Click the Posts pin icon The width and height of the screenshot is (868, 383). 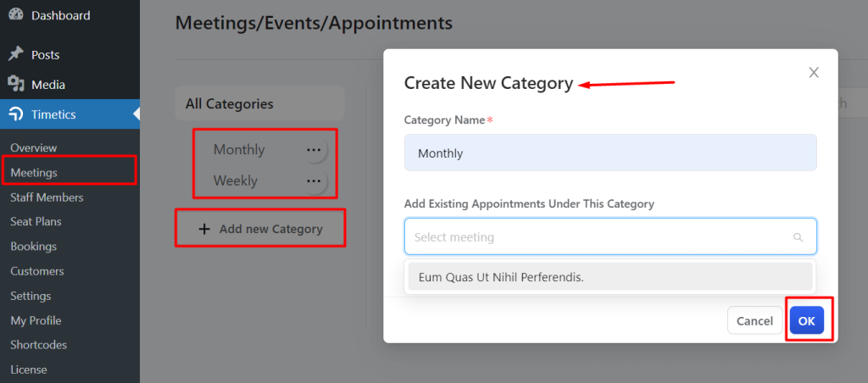pos(16,54)
